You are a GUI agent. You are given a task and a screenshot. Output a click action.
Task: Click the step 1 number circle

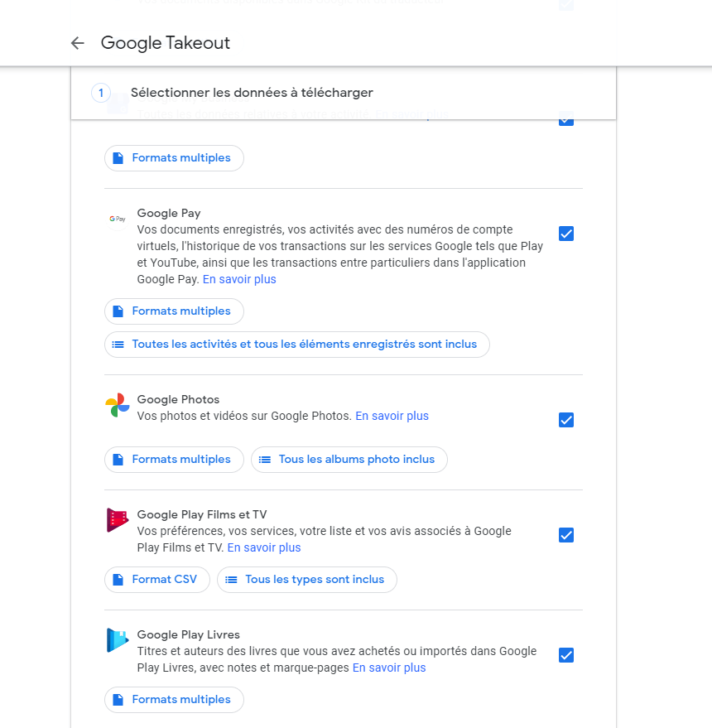pyautogui.click(x=101, y=93)
